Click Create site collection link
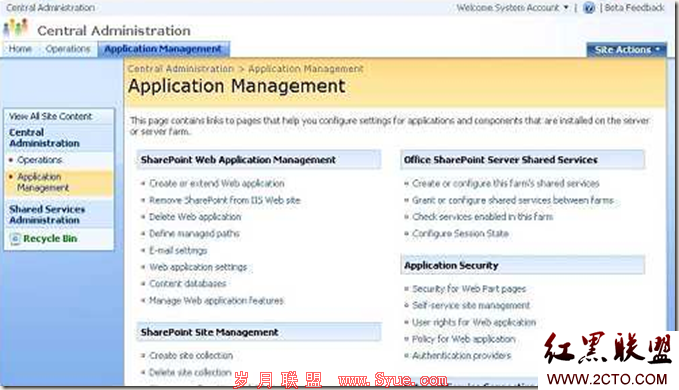The height and width of the screenshot is (390, 679). tap(191, 355)
